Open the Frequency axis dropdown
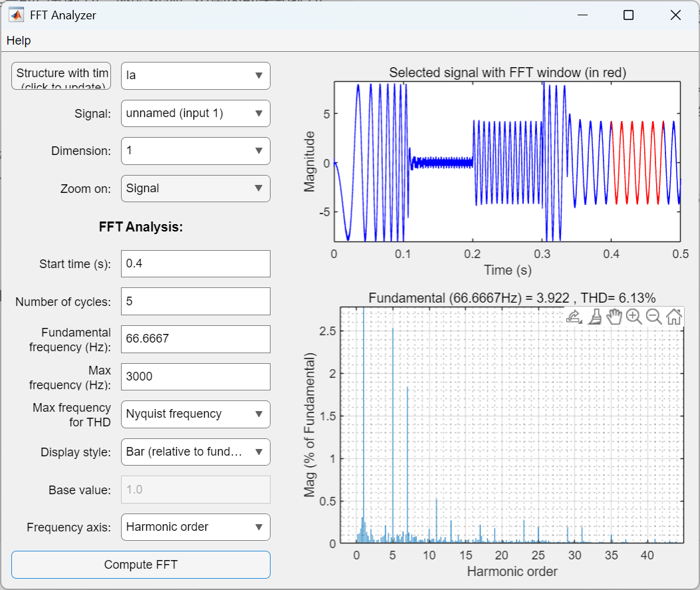700x590 pixels. [x=195, y=527]
